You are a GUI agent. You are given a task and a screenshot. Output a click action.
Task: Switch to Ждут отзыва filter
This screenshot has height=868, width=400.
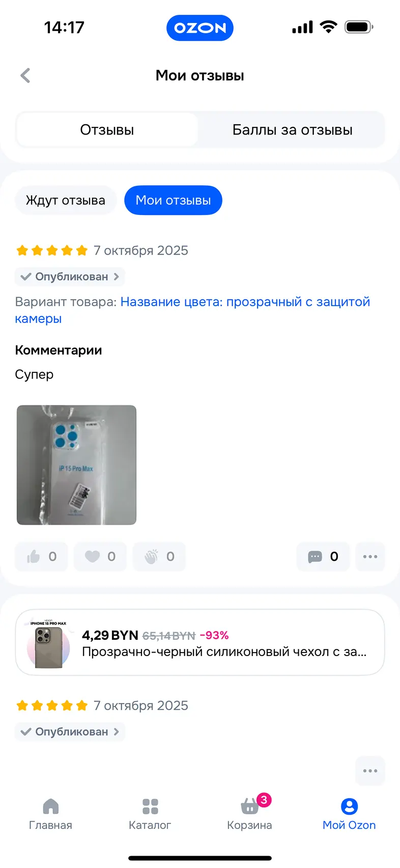(66, 200)
